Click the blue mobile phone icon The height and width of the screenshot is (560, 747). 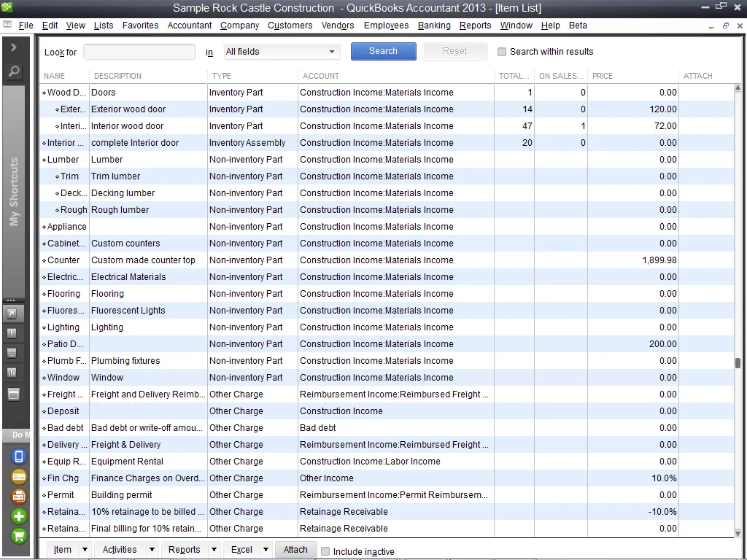[x=19, y=457]
